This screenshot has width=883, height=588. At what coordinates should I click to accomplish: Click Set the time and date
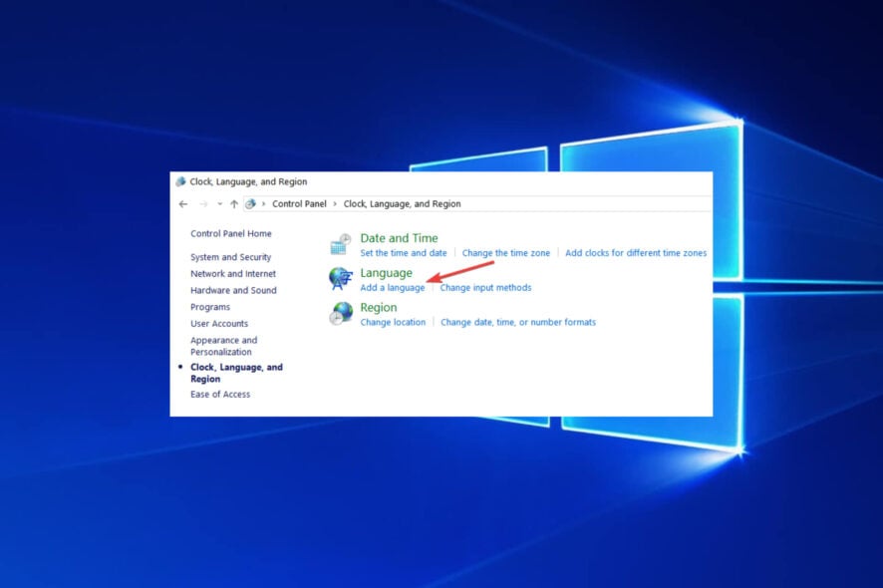(404, 253)
